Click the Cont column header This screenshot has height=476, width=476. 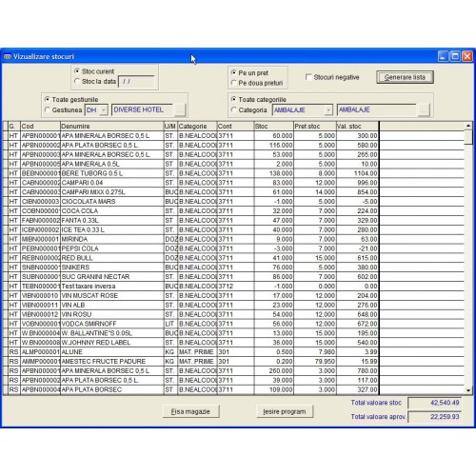236,126
